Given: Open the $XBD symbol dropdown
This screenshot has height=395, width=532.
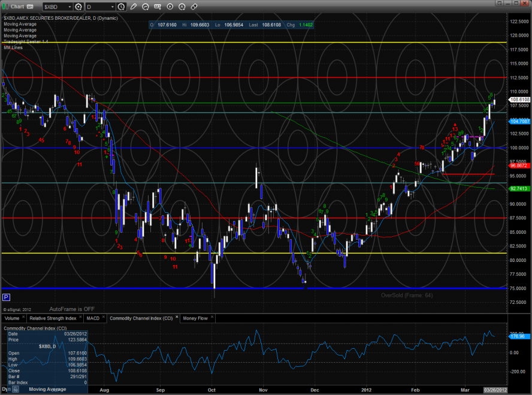Looking at the screenshot, I should click(x=68, y=7).
